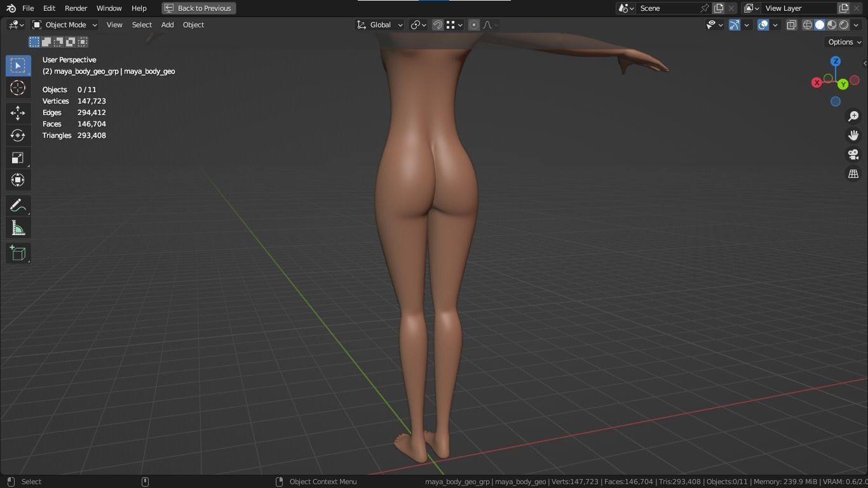Open the Object Mode dropdown
The height and width of the screenshot is (488, 868).
tap(64, 25)
